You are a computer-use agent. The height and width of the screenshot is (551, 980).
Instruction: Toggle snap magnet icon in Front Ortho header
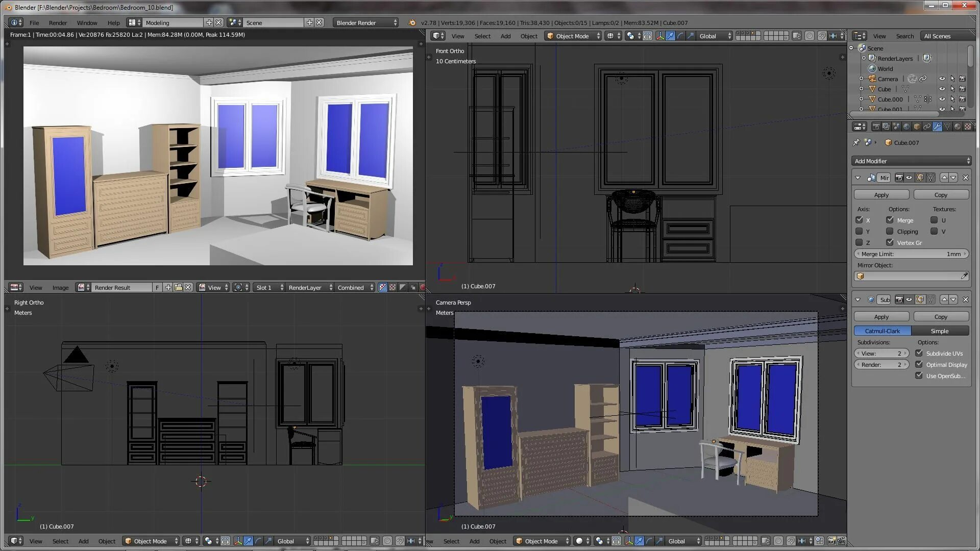point(822,36)
